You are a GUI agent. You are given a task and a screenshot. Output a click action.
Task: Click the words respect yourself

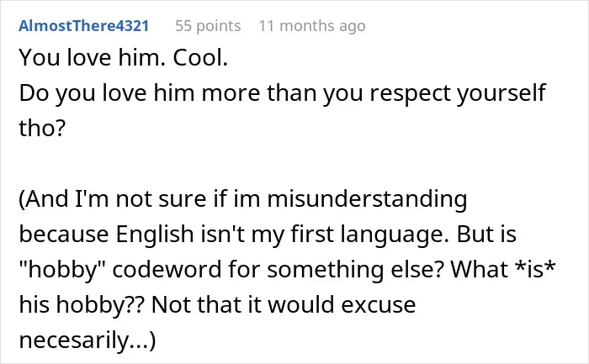click(458, 93)
